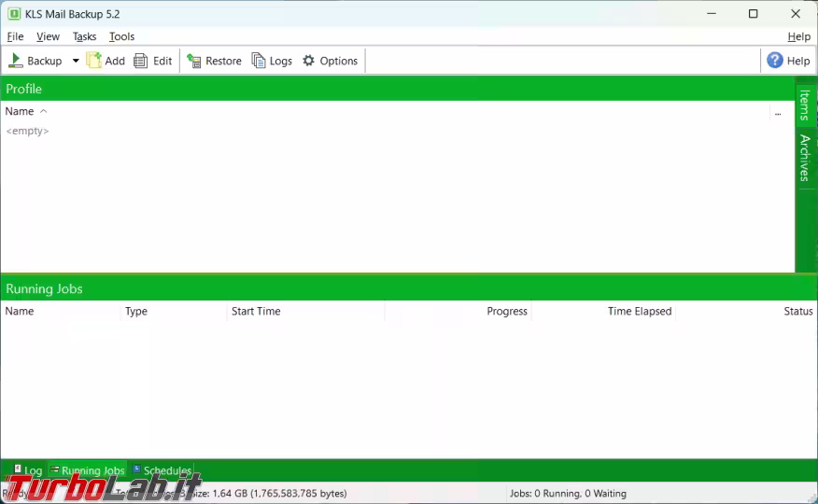Add a new backup profile
The image size is (818, 504).
tap(106, 61)
